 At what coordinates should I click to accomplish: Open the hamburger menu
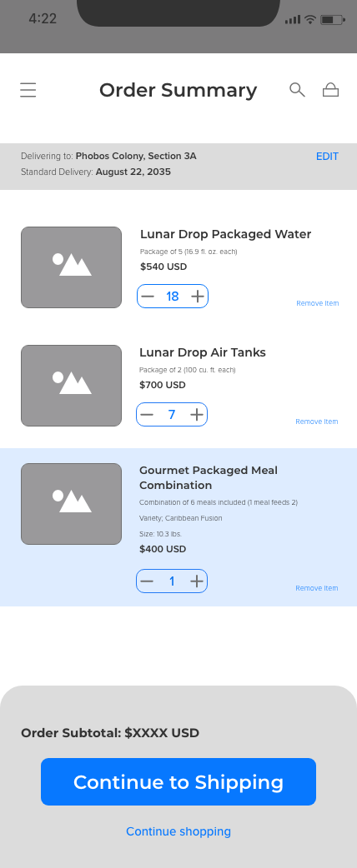tap(28, 90)
